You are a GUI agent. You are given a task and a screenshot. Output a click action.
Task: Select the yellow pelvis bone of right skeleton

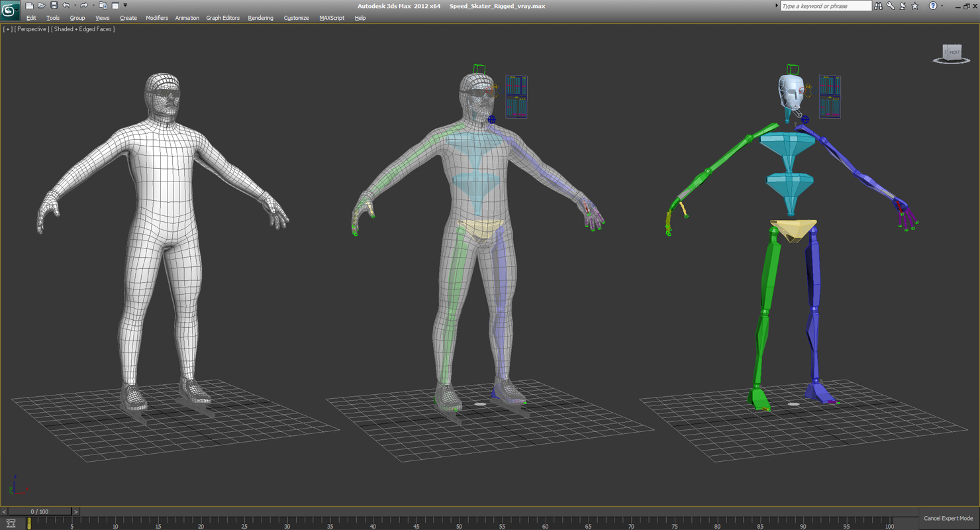tap(793, 230)
